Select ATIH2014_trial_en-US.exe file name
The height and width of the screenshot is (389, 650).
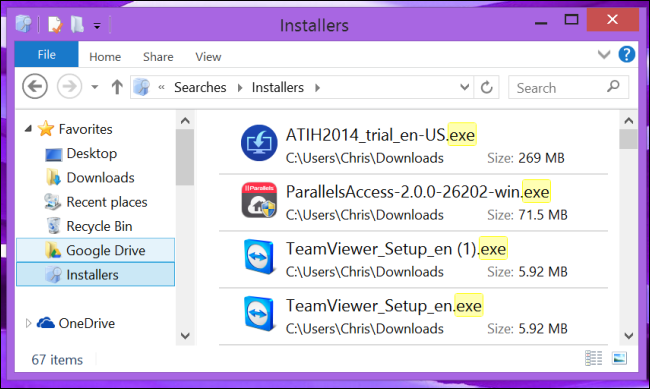pos(380,135)
